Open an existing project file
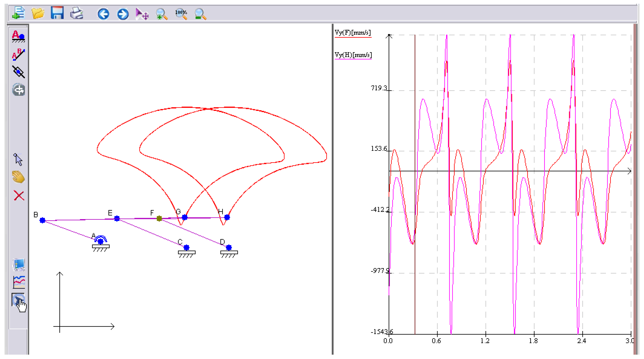 38,14
